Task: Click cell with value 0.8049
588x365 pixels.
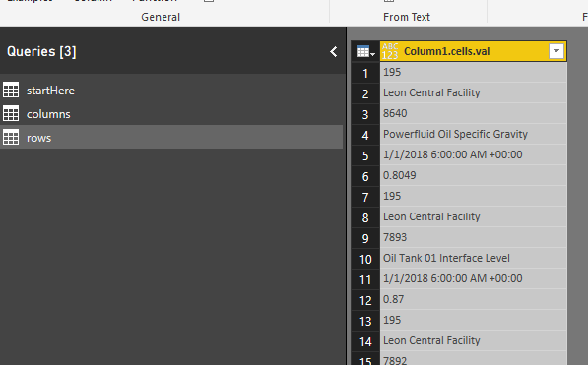Action: pos(473,175)
